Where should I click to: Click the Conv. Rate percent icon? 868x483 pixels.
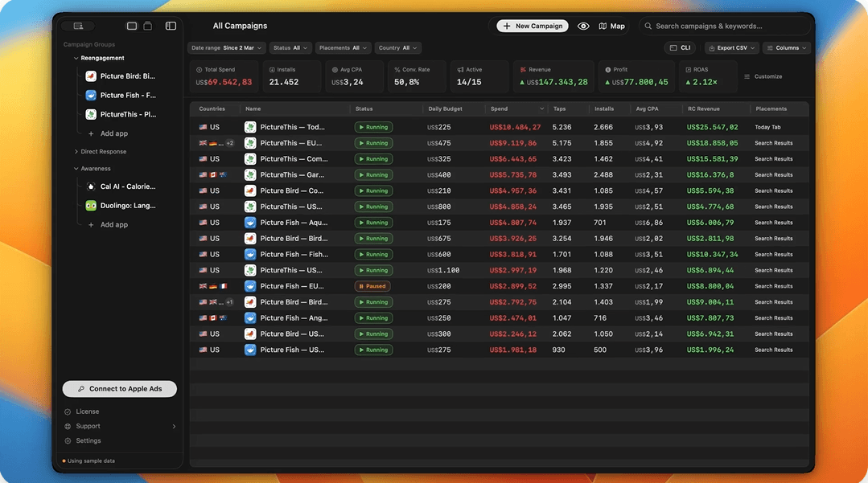(x=397, y=70)
